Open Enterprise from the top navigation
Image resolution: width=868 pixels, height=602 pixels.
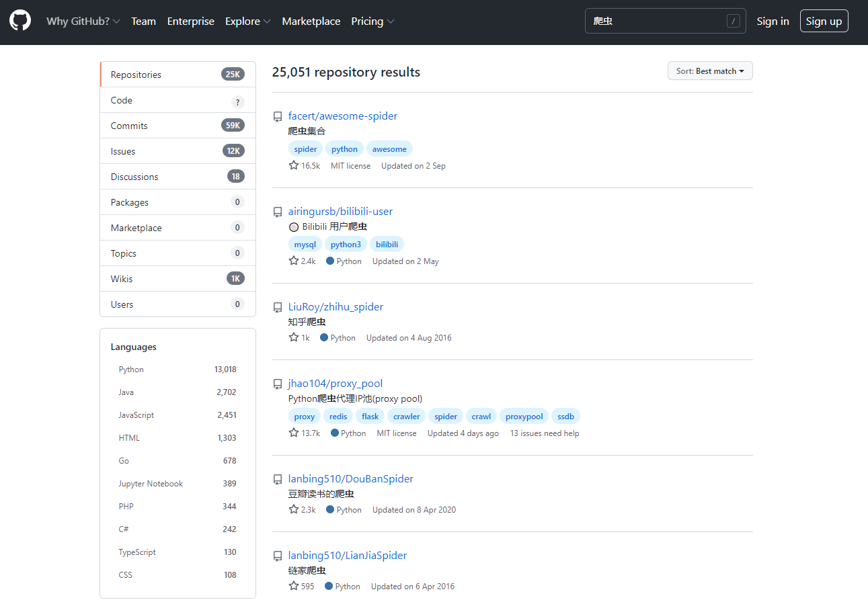pos(191,21)
